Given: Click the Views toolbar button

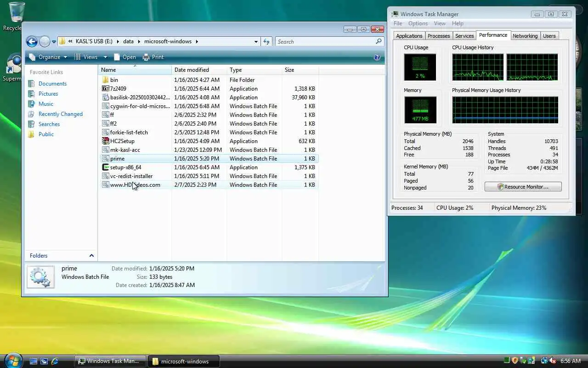Looking at the screenshot, I should point(86,57).
